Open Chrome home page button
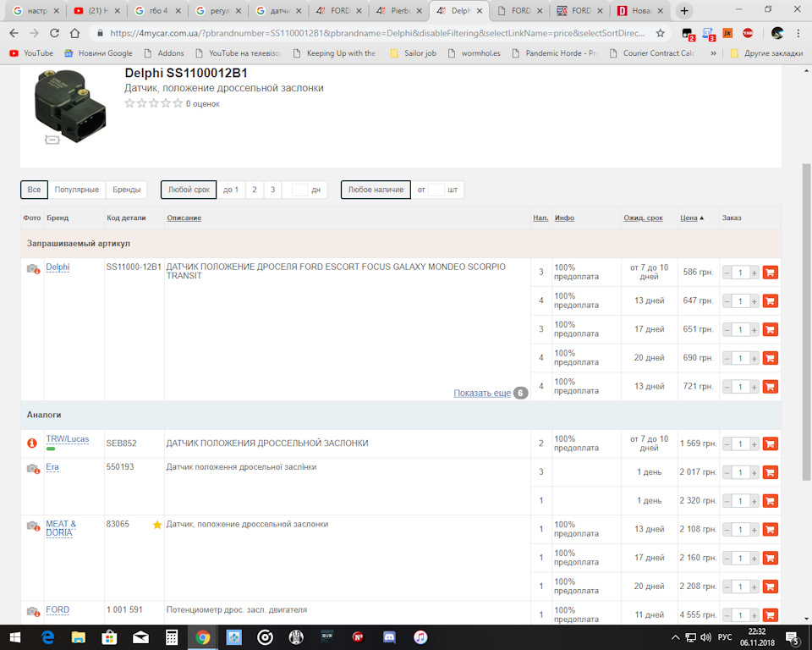This screenshot has width=812, height=650. coord(74,33)
